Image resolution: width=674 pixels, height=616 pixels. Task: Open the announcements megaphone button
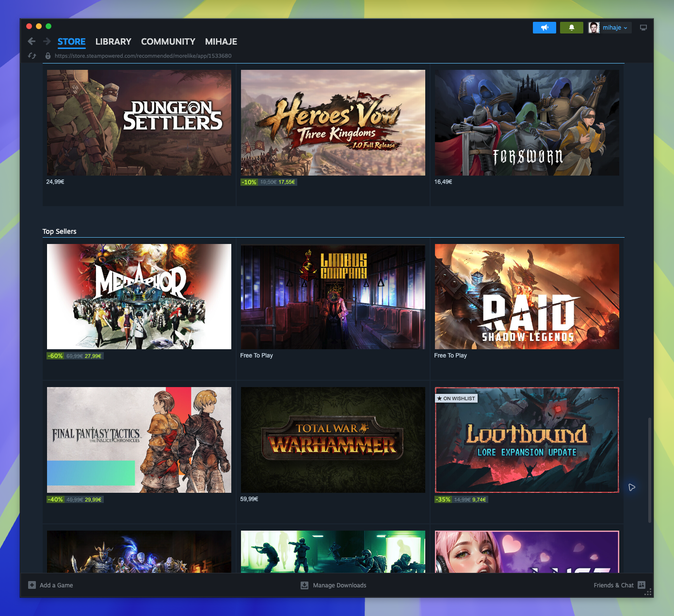pos(545,28)
